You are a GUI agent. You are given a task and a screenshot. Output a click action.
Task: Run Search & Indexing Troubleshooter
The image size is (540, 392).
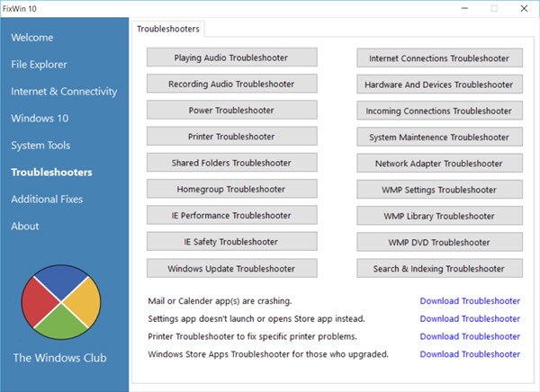439,269
